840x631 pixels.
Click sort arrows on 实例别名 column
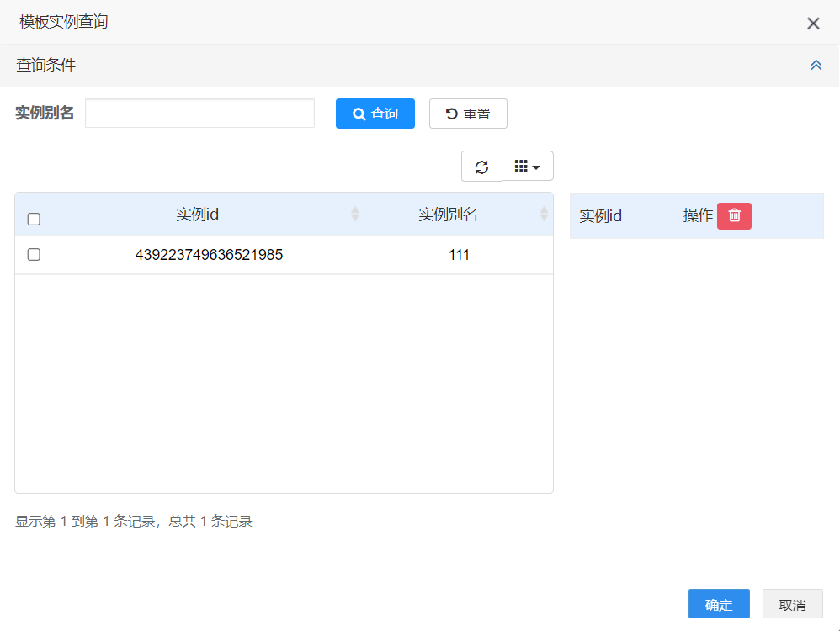click(x=544, y=214)
